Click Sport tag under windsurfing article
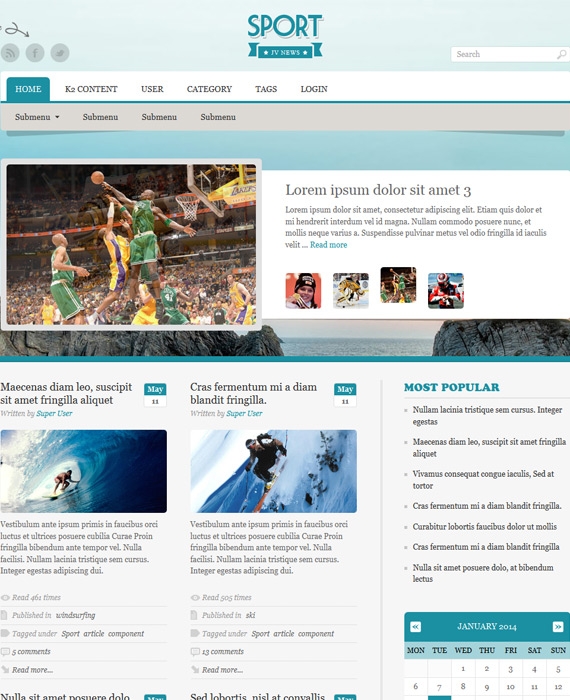This screenshot has height=700, width=570. point(71,633)
